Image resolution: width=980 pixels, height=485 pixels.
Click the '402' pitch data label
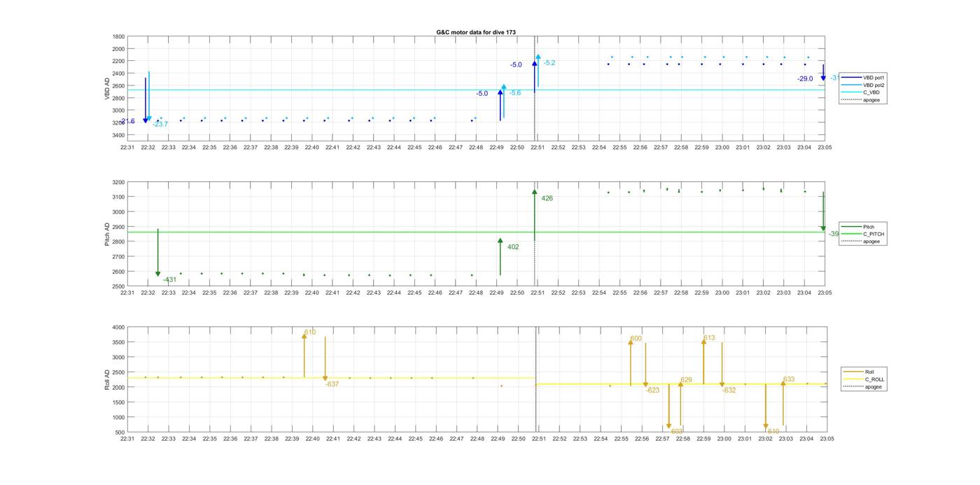513,247
